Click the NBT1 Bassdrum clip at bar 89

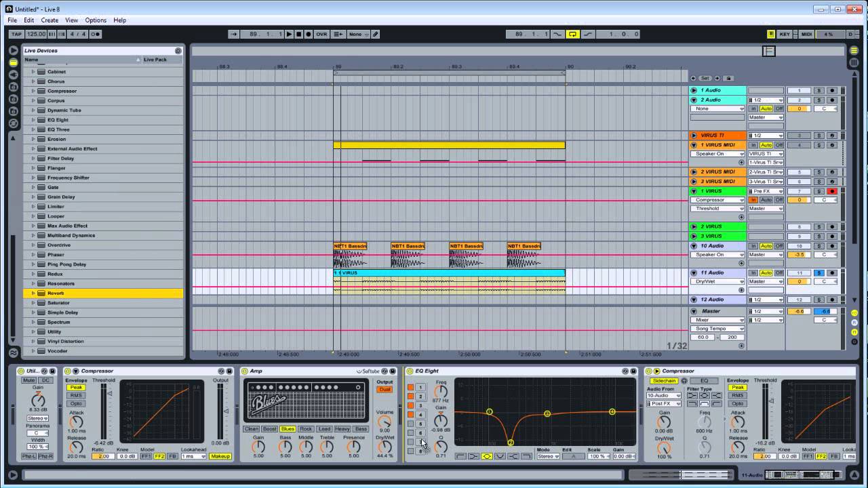[x=350, y=246]
